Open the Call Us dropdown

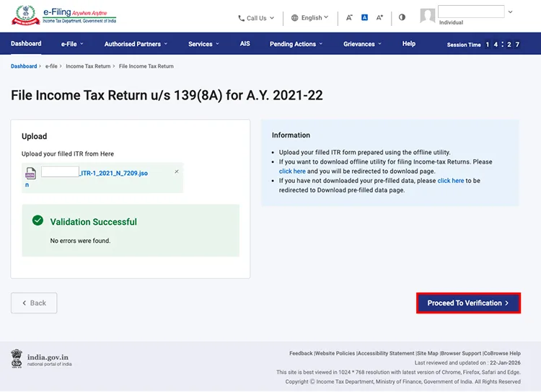(x=256, y=18)
